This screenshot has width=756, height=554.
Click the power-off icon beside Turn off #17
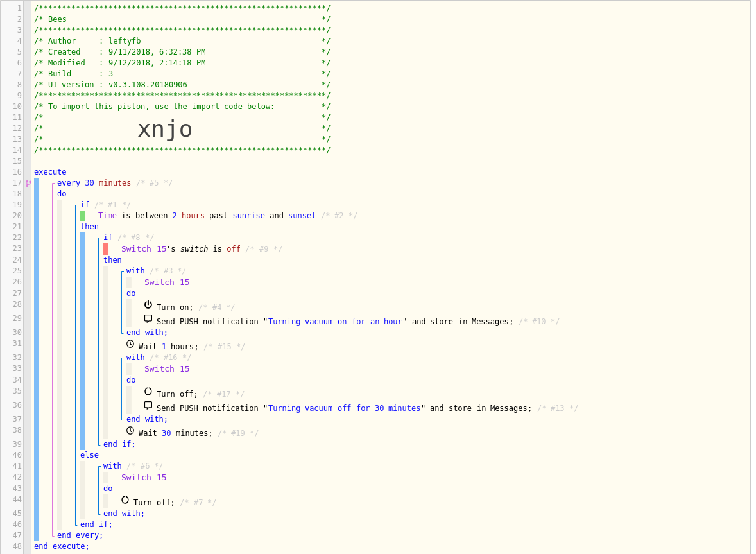click(x=148, y=392)
